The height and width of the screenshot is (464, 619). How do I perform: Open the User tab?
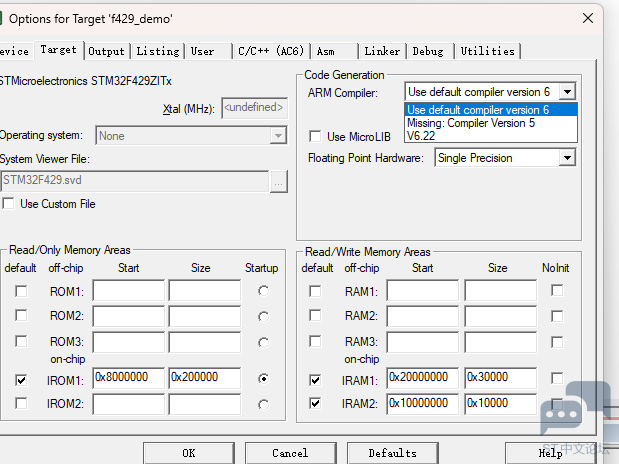(x=208, y=51)
